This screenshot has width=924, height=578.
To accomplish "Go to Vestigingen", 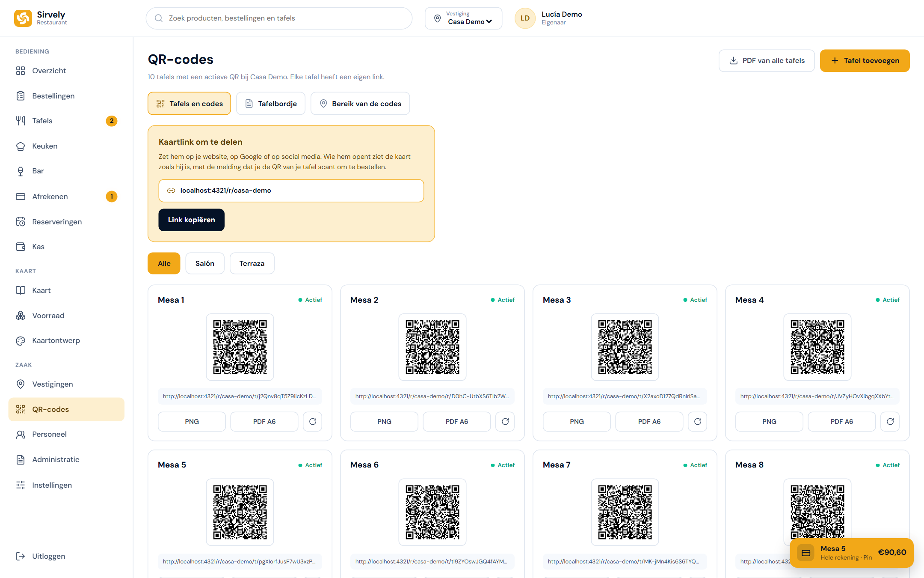I will 66,384.
